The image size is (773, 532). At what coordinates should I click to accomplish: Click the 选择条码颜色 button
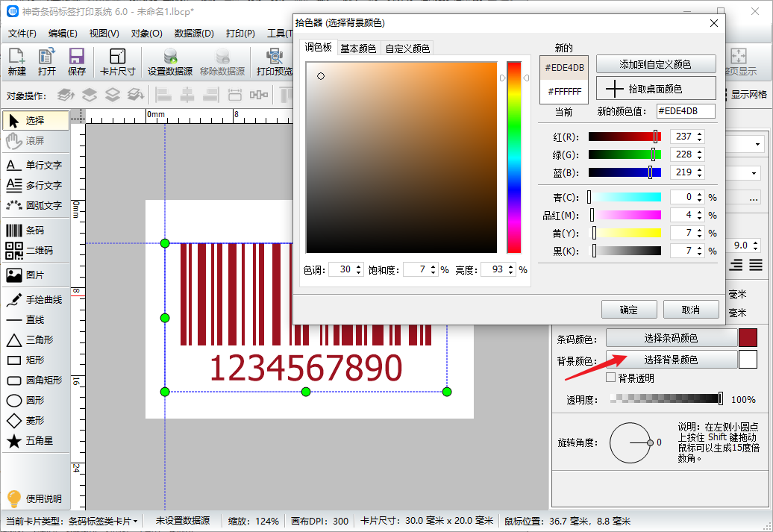(671, 338)
